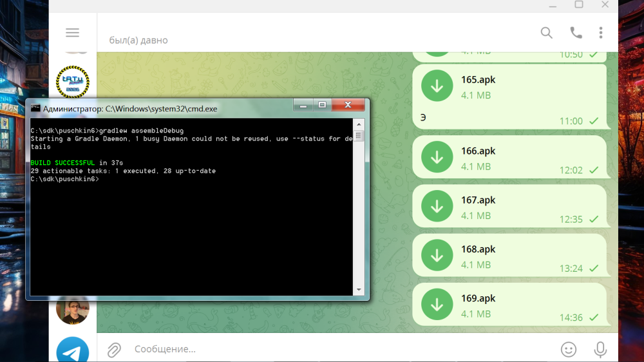Click the 11:00 timestamp on 165.apk message
This screenshot has height=362, width=644.
coord(571,121)
